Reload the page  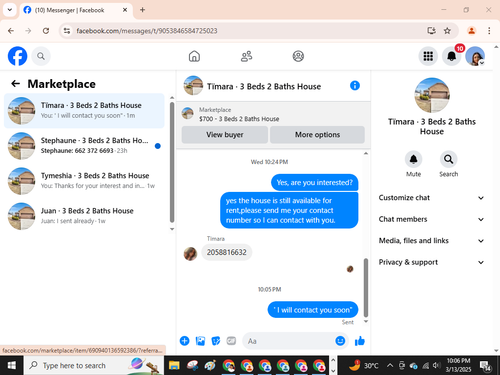(x=46, y=31)
